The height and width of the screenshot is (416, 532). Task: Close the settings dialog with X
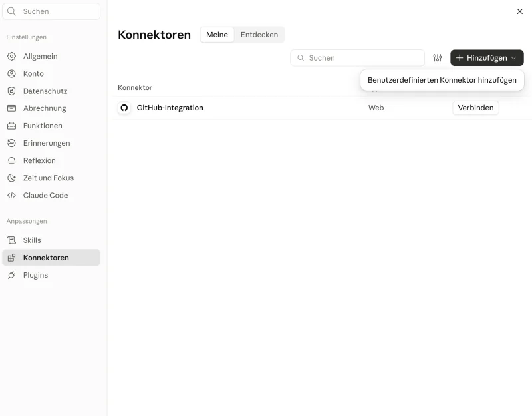pyautogui.click(x=520, y=11)
